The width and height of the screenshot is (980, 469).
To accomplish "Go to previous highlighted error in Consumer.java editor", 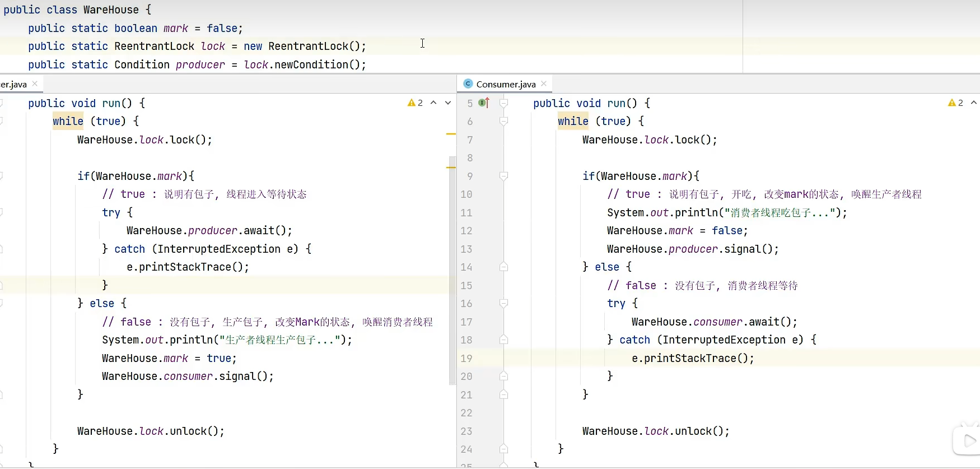I will tap(974, 103).
